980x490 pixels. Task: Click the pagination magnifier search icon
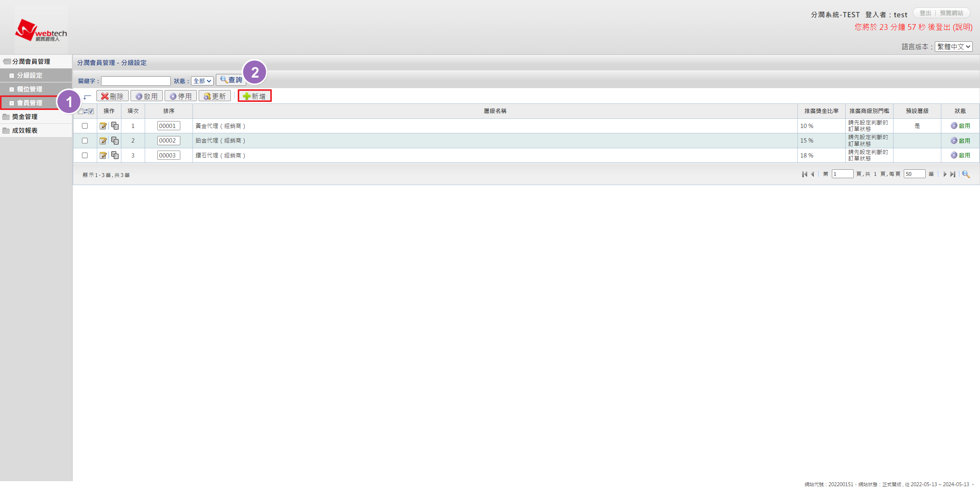click(x=966, y=174)
